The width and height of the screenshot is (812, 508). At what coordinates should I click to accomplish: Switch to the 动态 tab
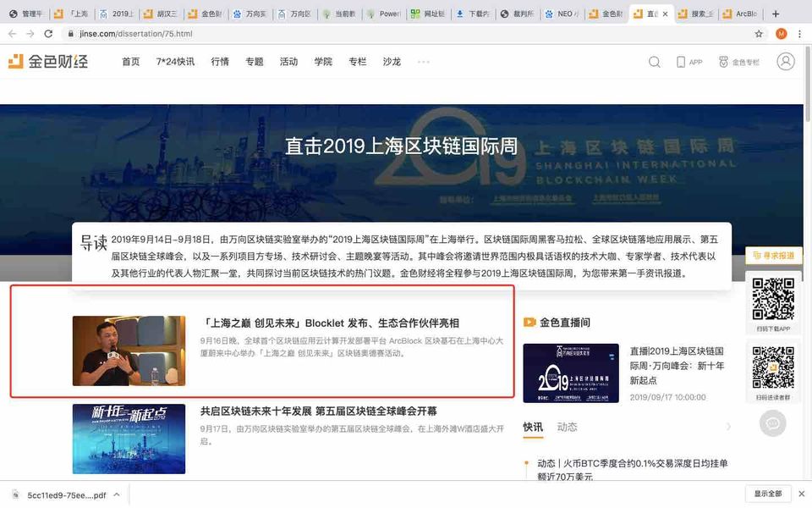(x=567, y=428)
